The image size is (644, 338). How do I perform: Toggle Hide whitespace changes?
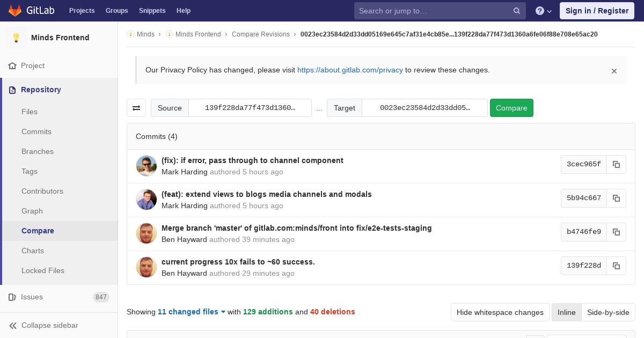pos(500,312)
